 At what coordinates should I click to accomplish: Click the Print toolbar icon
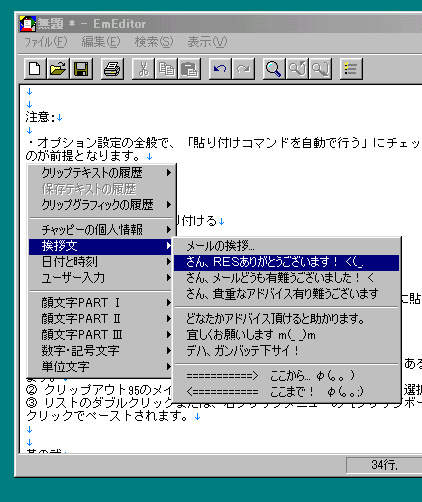(x=112, y=69)
